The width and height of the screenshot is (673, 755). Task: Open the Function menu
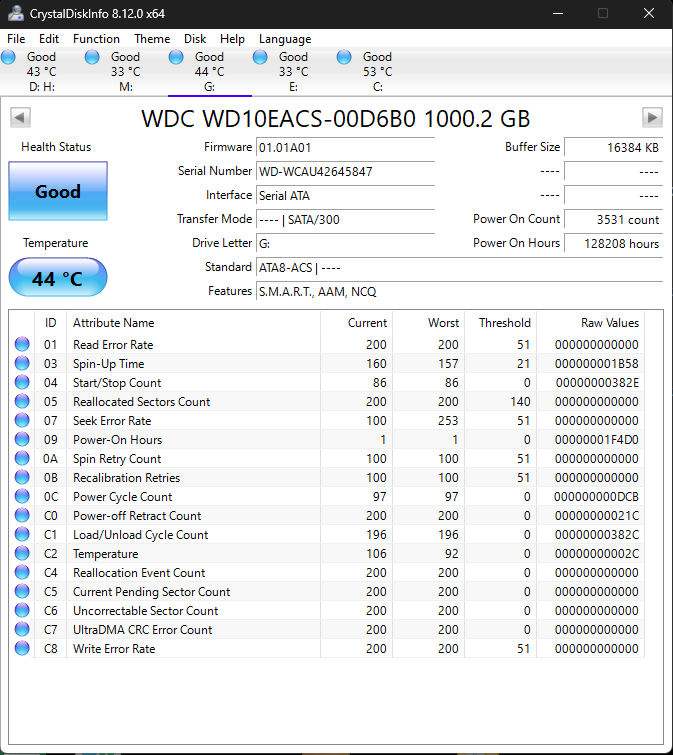coord(96,39)
